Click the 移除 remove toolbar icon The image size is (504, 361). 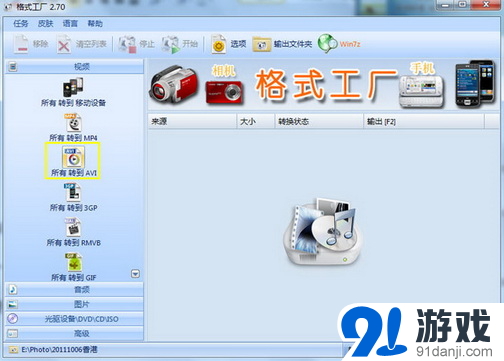tap(21, 44)
